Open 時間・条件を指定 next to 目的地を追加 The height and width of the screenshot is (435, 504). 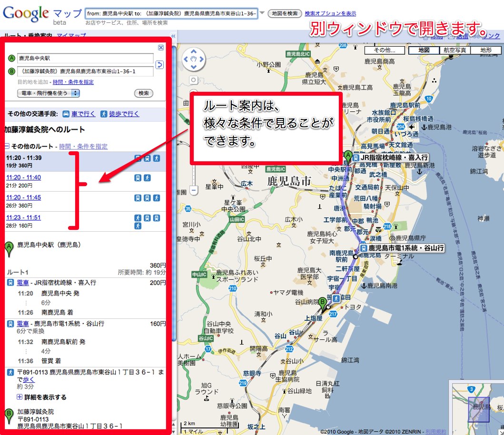[x=73, y=82]
